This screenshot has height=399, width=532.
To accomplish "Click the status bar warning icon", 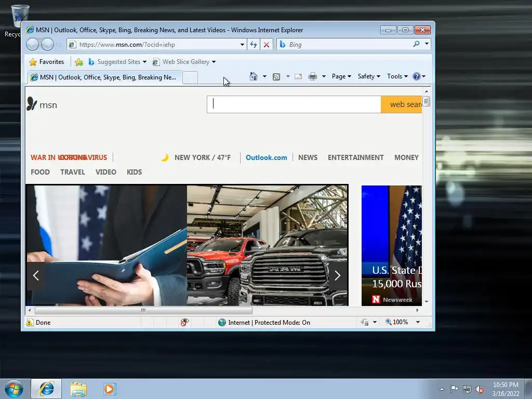I will [30, 322].
